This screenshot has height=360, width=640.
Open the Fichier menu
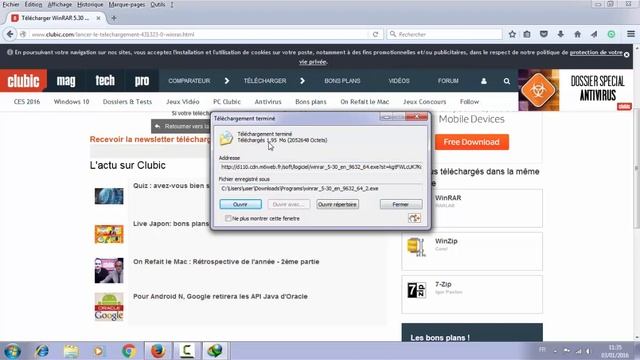click(11, 4)
